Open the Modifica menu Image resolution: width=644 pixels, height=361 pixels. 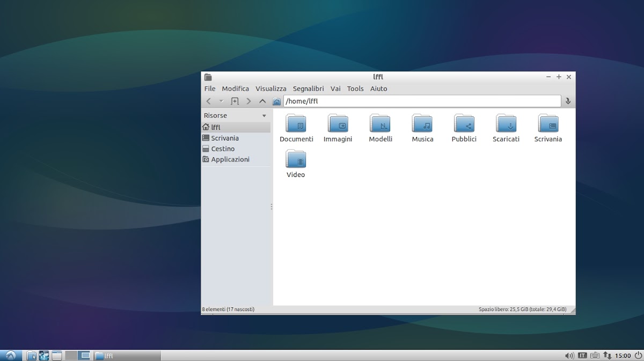tap(236, 89)
